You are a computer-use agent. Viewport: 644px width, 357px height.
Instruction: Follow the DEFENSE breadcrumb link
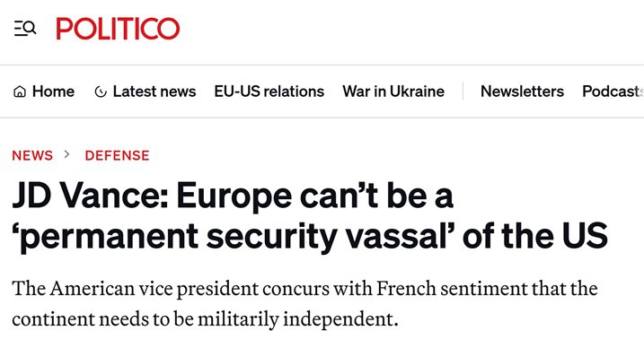117,155
